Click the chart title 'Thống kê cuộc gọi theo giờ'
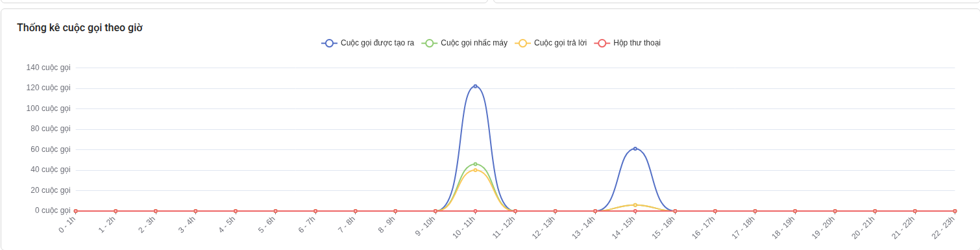This screenshot has height=250, width=980. (80, 27)
